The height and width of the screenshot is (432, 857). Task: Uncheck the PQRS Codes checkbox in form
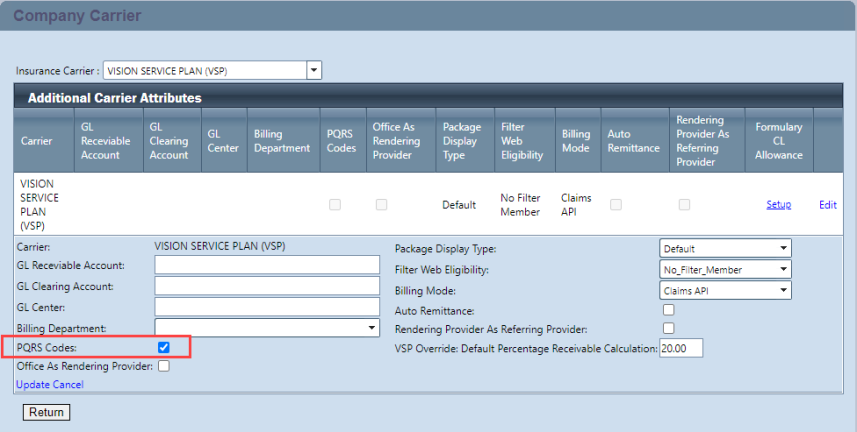coord(164,347)
